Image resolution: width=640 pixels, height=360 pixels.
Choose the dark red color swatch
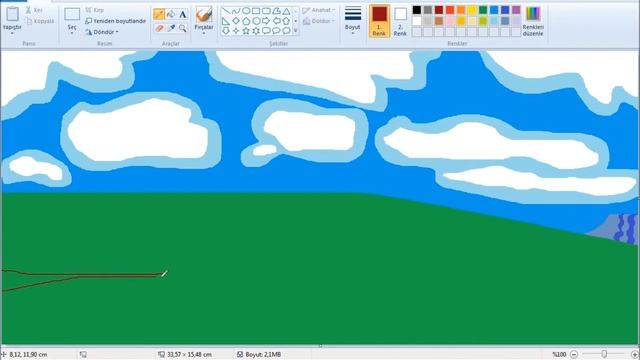(439, 10)
